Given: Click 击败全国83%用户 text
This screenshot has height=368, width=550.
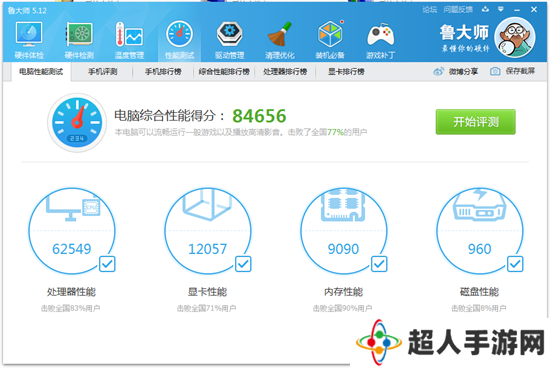Looking at the screenshot, I should (71, 308).
